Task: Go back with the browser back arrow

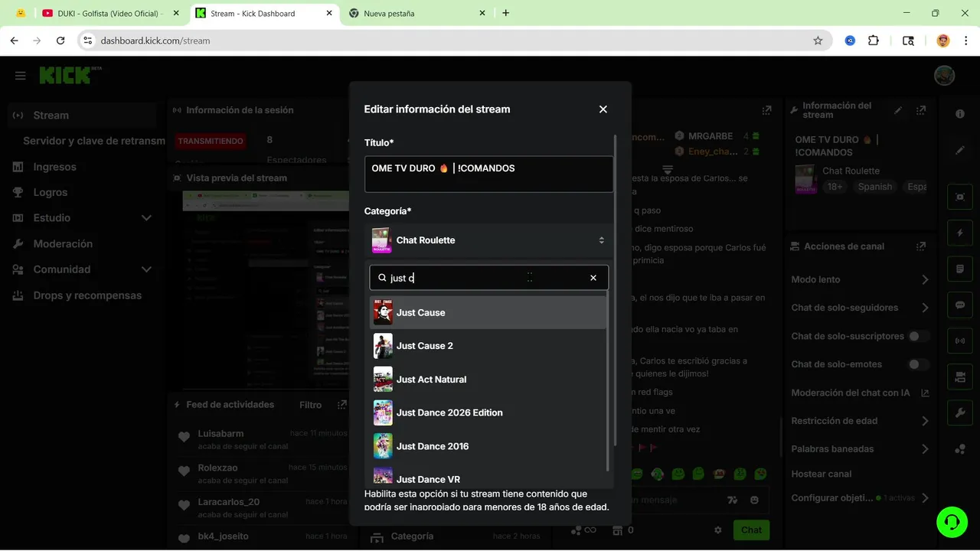Action: point(15,41)
